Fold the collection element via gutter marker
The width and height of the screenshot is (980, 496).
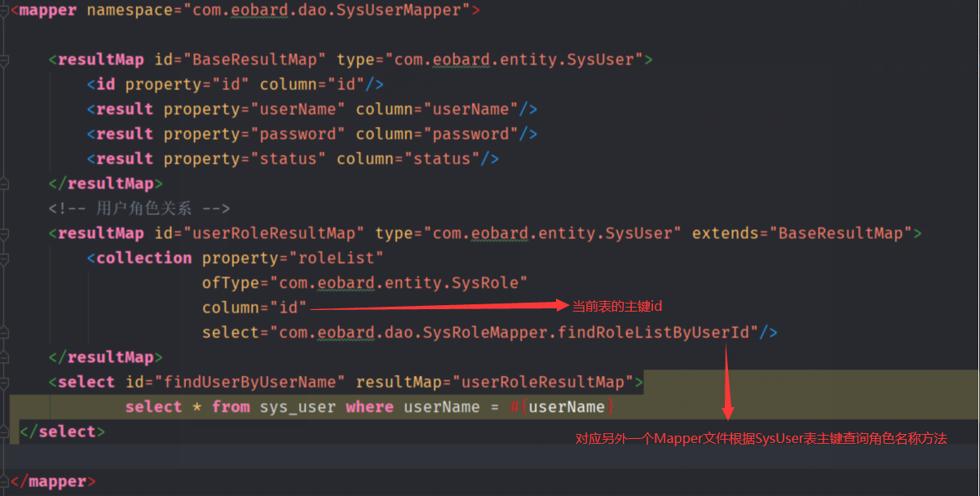click(x=4, y=258)
